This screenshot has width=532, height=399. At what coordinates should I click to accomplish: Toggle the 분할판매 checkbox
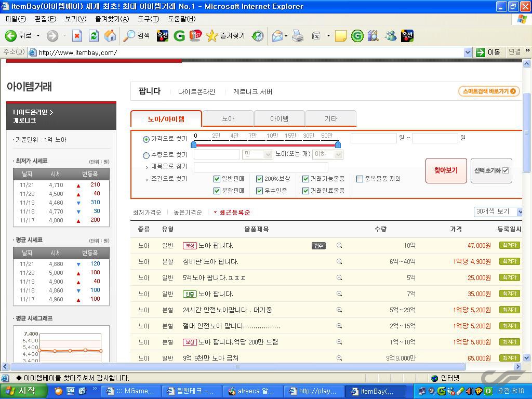pos(217,191)
